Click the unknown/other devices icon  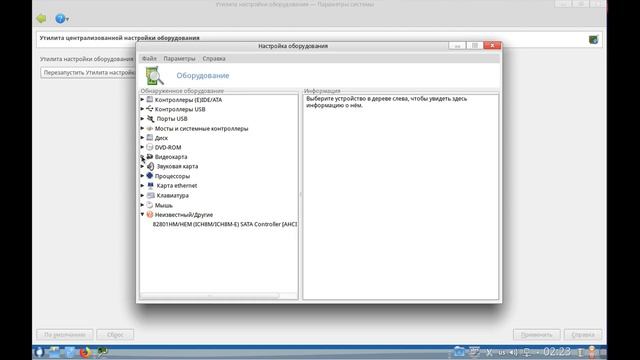point(150,214)
